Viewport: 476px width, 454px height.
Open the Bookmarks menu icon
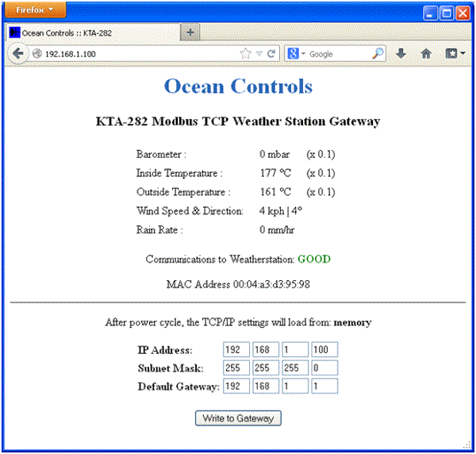[x=455, y=54]
